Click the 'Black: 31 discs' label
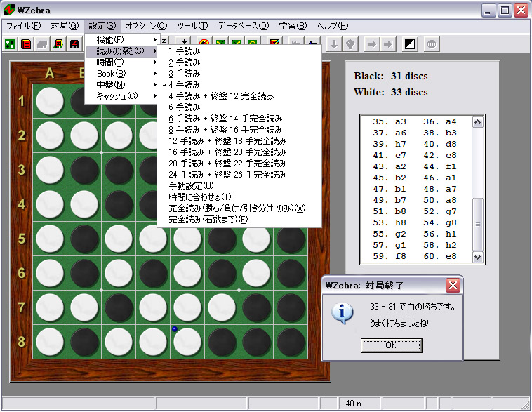Screen dimensions: 532x412 391,76
